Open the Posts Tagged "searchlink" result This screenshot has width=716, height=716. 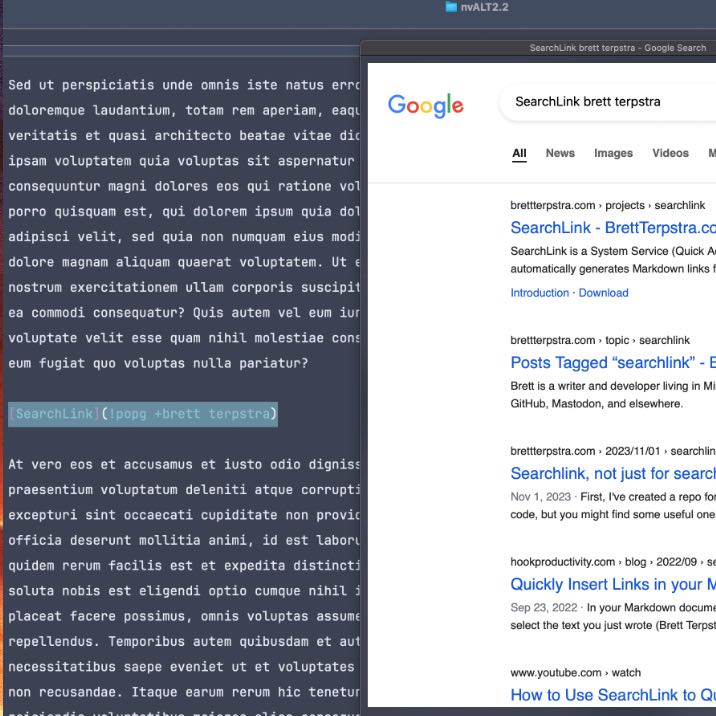(612, 363)
